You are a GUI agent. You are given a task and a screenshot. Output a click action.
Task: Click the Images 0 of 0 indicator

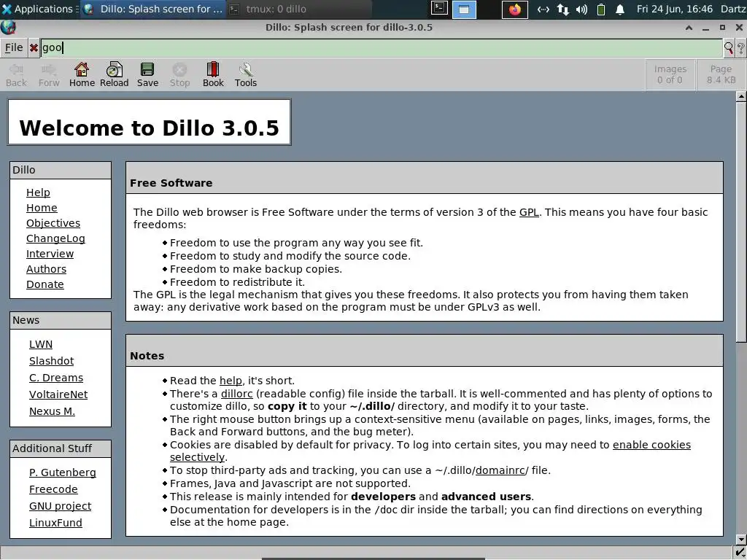(670, 75)
